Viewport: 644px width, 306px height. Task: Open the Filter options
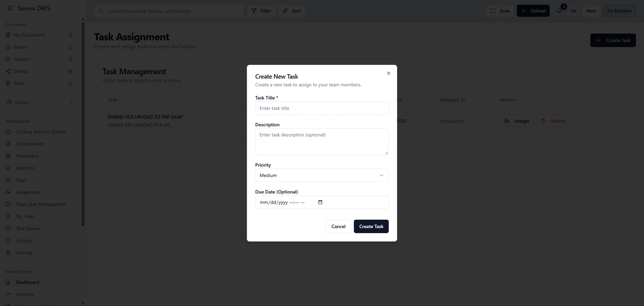click(x=261, y=11)
